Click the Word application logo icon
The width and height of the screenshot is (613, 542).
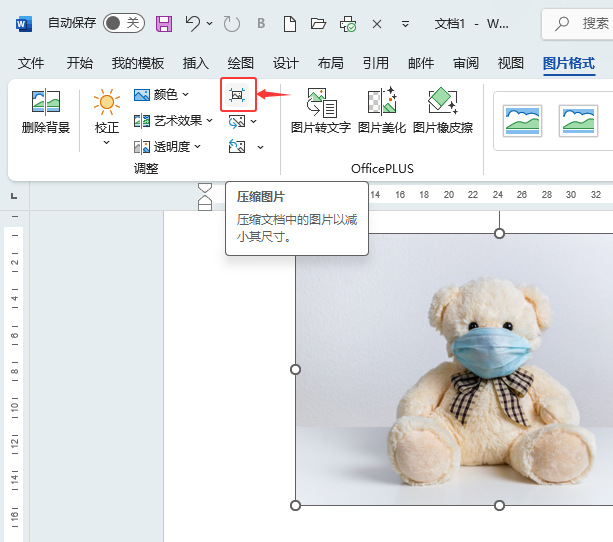24,24
